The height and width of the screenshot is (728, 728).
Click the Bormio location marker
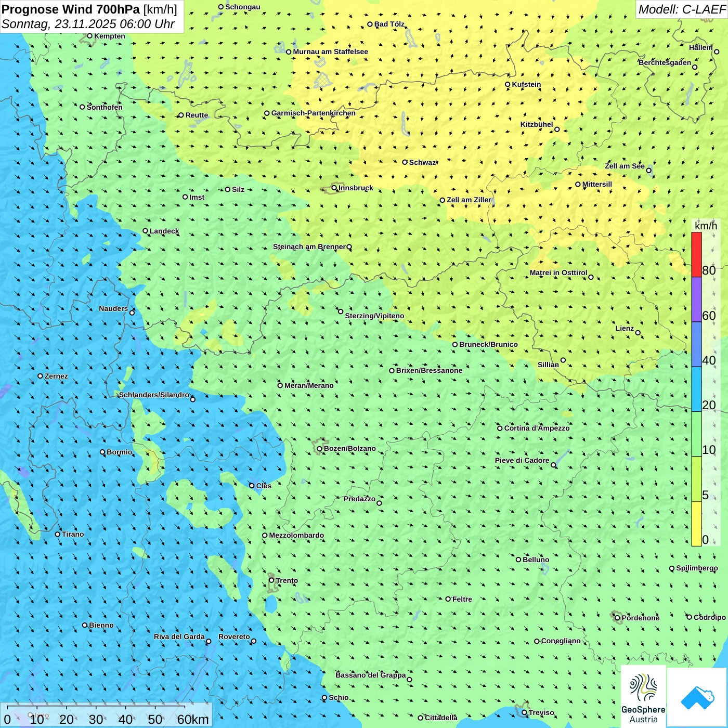click(x=102, y=452)
